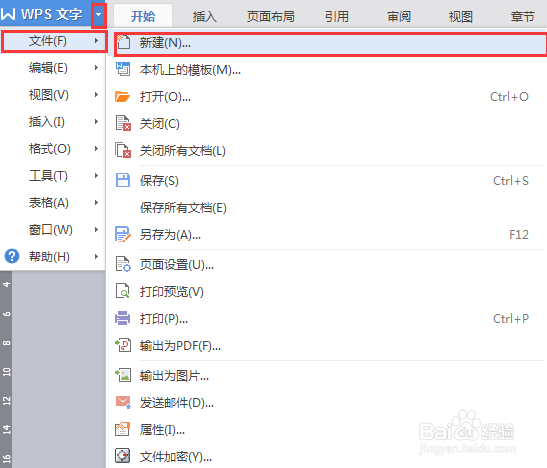Click the orange folder Open icon

pyautogui.click(x=122, y=96)
